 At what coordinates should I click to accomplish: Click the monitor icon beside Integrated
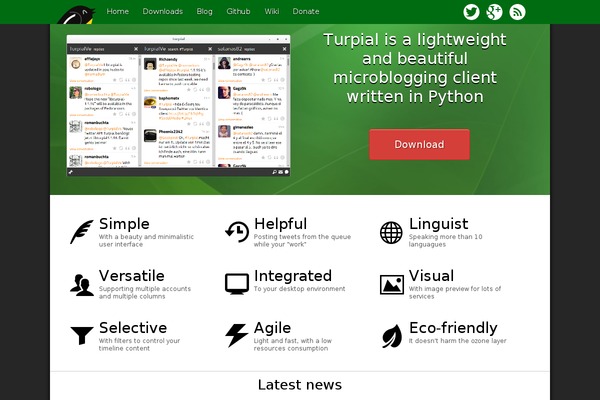(x=237, y=284)
